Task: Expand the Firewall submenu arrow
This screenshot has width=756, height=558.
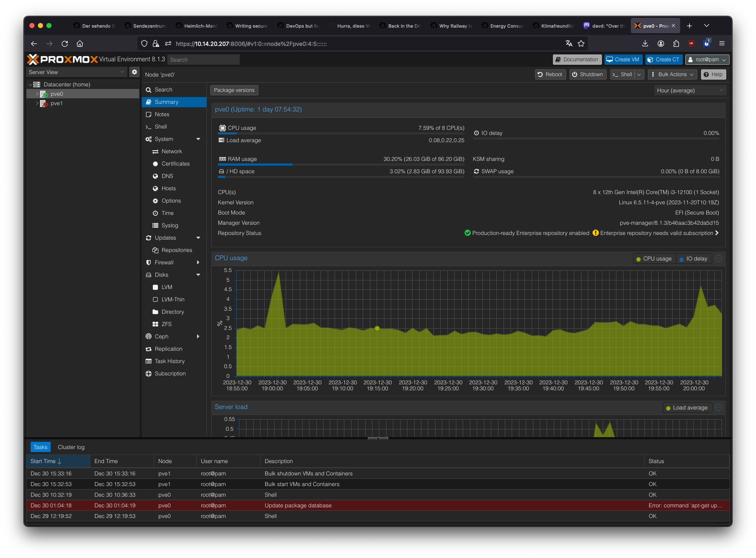Action: pyautogui.click(x=198, y=262)
